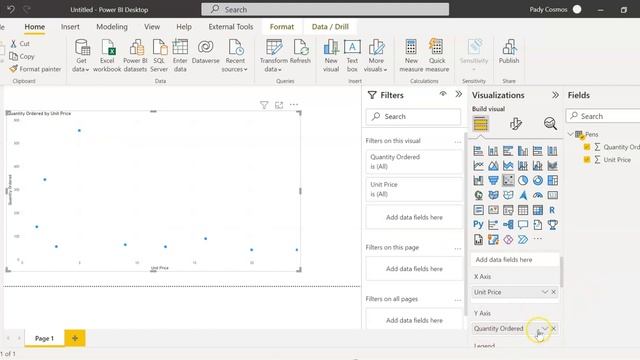640x360 pixels.
Task: Collapse the Visualizations pane
Action: pyautogui.click(x=555, y=95)
